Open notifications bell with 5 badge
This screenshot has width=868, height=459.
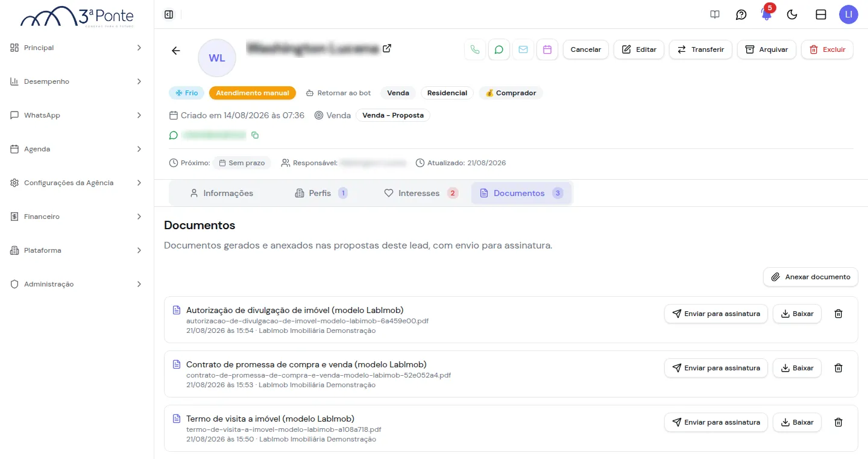pyautogui.click(x=767, y=13)
